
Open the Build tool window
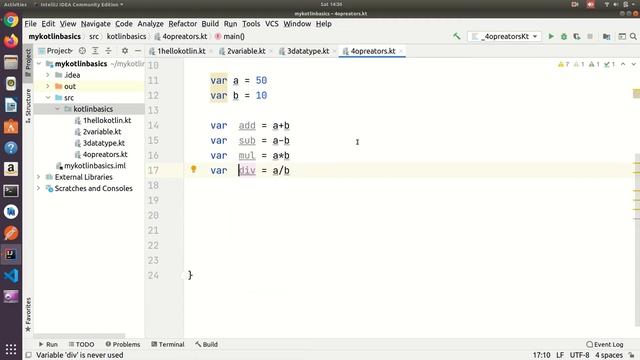206,344
